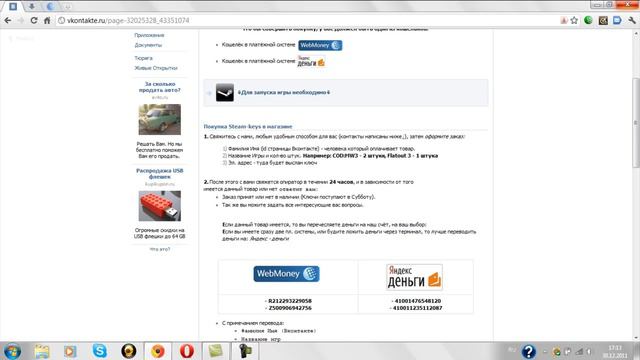Open the dark square extension icon
Viewport: 640px width, 360px height.
click(603, 20)
